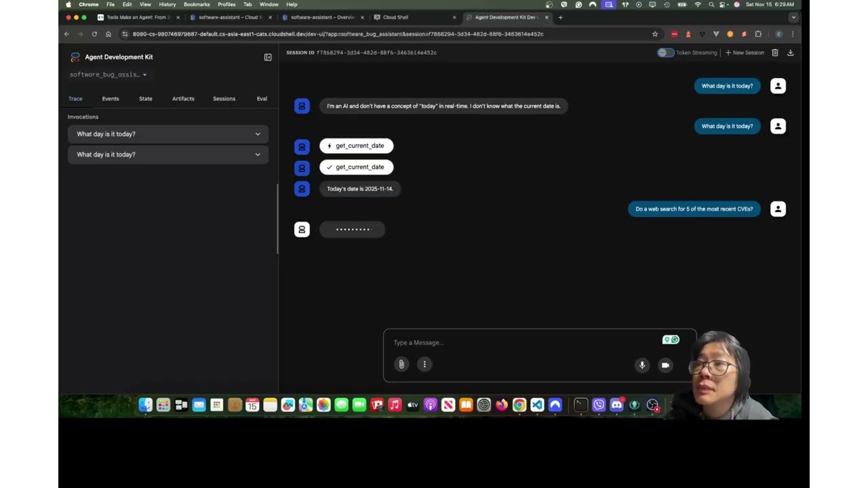This screenshot has height=488, width=868.
Task: Open Finder from the Dock
Action: click(146, 405)
